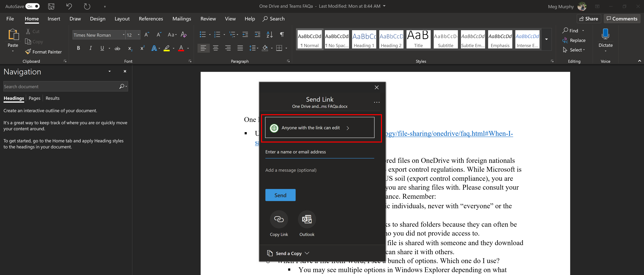Viewport: 644px width, 275px height.
Task: Open Replace dialog
Action: click(574, 40)
